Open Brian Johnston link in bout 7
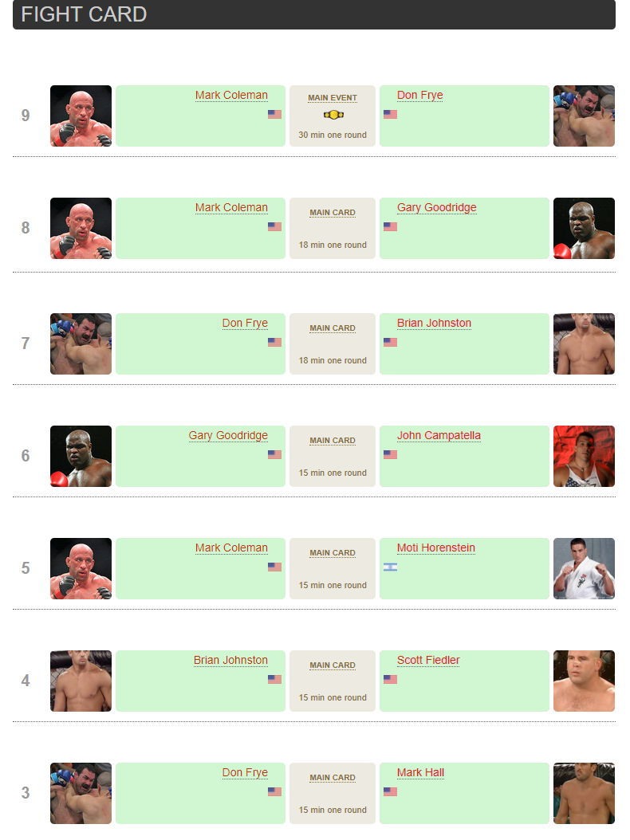 434,324
